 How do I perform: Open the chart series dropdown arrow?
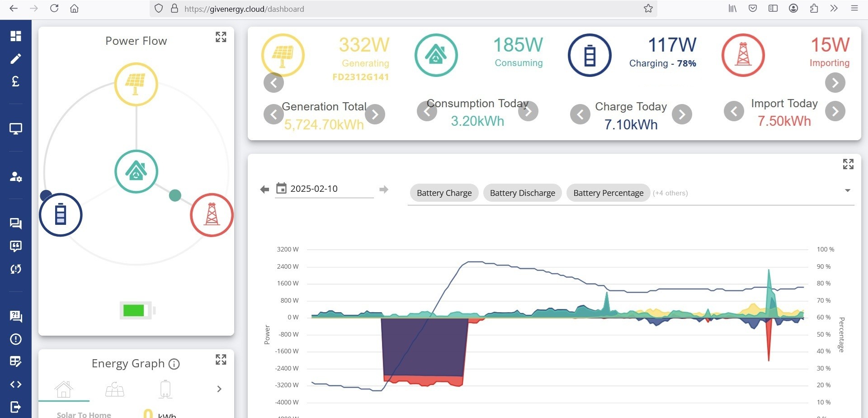[848, 190]
